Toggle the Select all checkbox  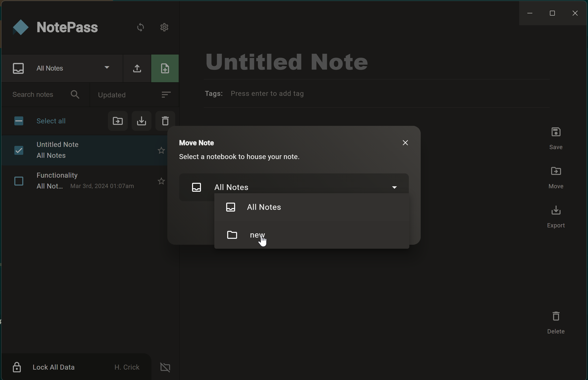(19, 121)
